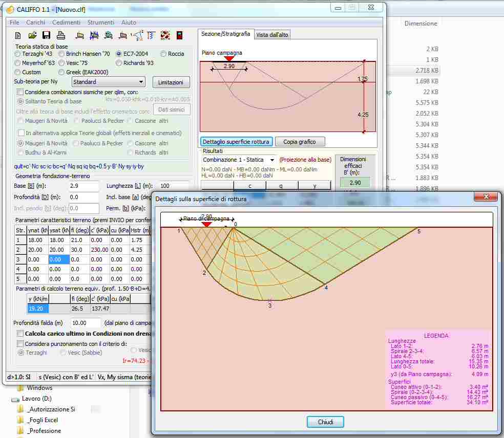Click the 'c' results column header
Image resolution: width=504 pixels, height=438 pixels.
(x=250, y=186)
